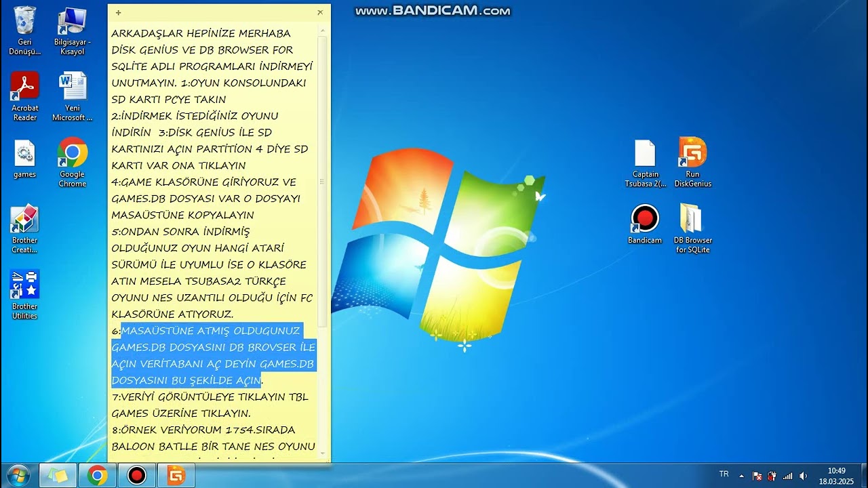Click the Sticky Notes taskbar button

pos(58,476)
